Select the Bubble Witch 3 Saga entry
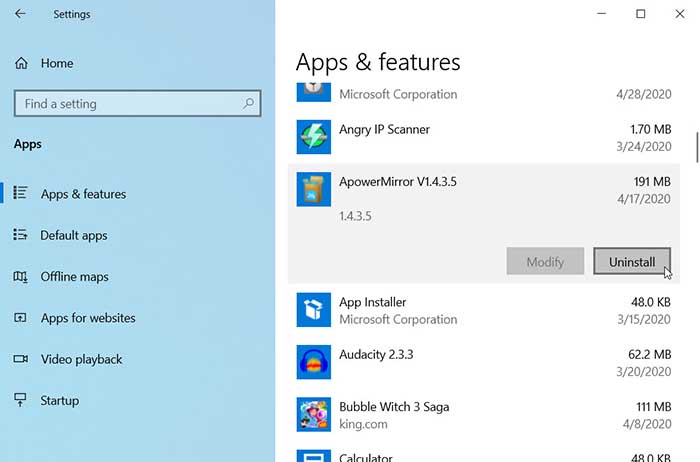This screenshot has height=462, width=700. pyautogui.click(x=484, y=415)
